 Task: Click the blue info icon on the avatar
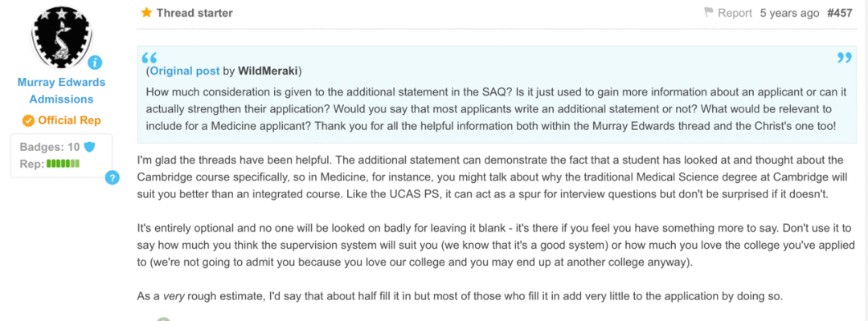[95, 62]
